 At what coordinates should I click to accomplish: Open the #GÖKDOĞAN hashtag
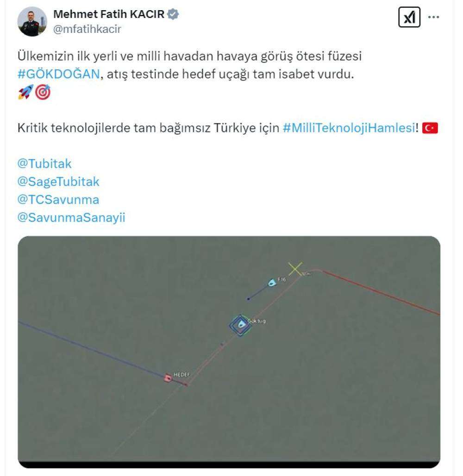[59, 74]
